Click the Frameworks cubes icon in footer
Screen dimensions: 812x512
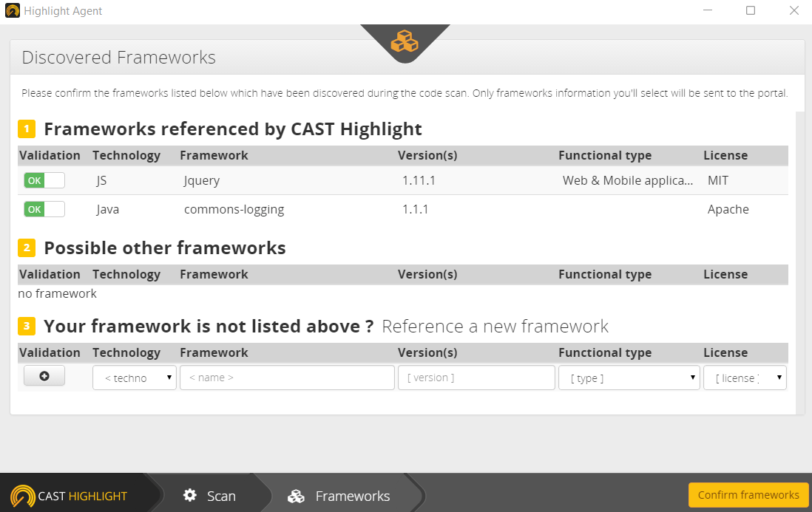tap(297, 496)
